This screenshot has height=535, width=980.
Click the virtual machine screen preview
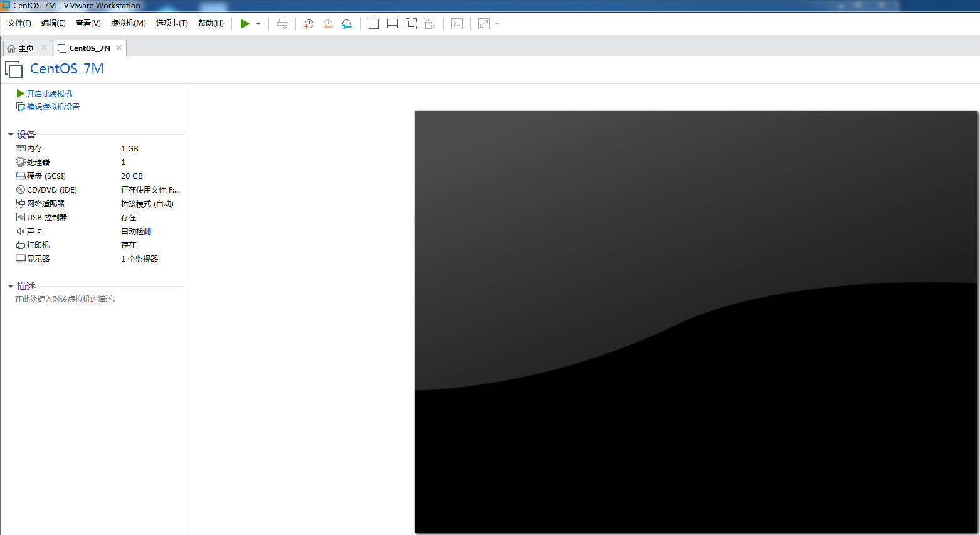pos(696,322)
